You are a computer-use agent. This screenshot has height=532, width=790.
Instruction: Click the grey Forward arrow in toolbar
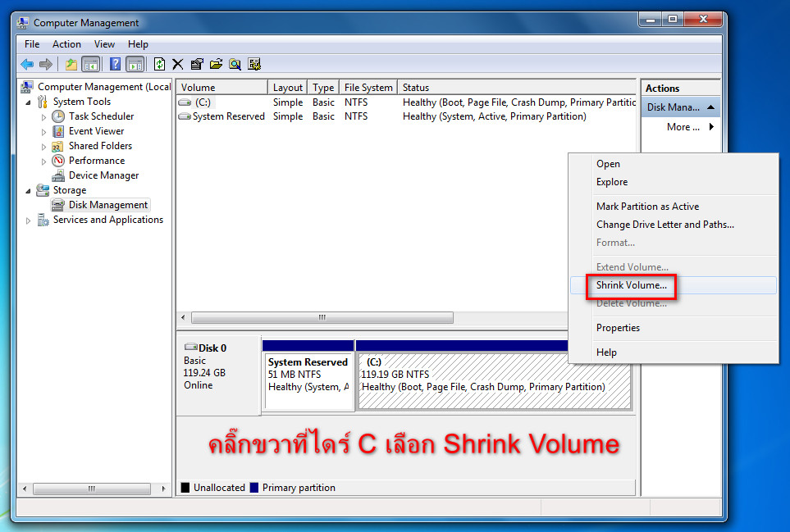(x=46, y=65)
